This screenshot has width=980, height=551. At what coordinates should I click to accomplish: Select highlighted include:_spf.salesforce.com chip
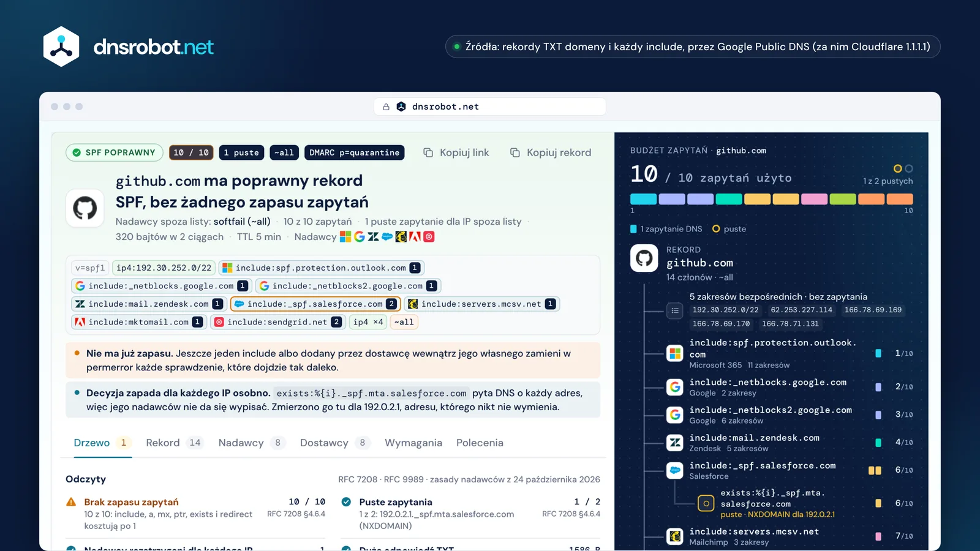315,304
